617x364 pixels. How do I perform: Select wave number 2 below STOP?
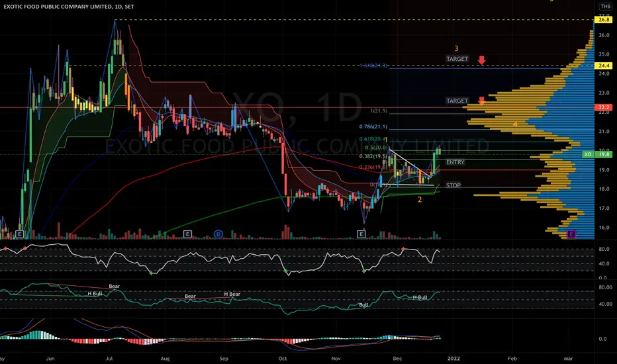pos(420,199)
